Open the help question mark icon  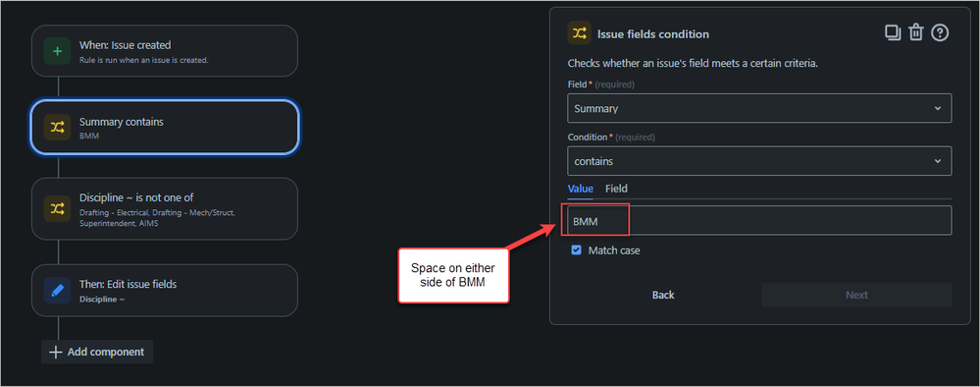940,32
